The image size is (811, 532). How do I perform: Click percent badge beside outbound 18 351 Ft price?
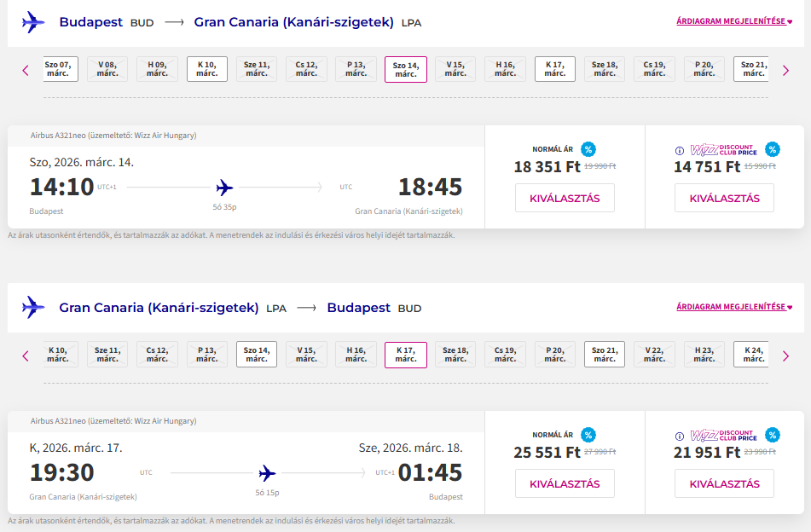coord(588,149)
